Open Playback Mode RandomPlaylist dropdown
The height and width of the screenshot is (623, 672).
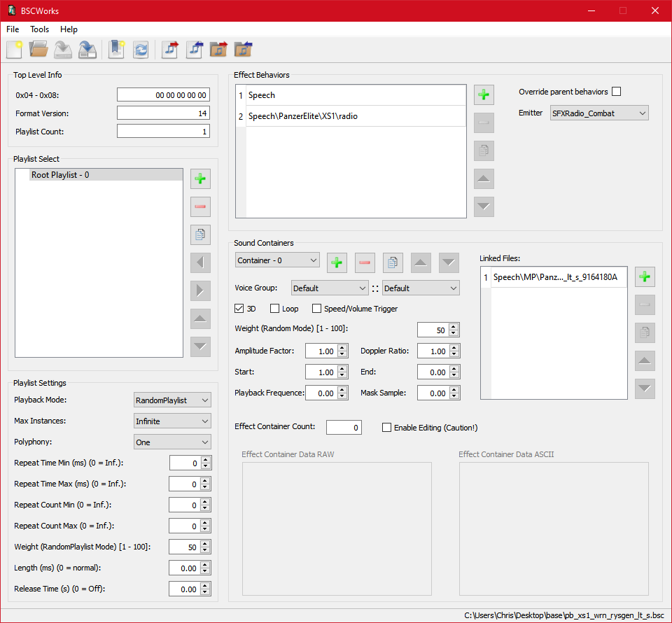(x=172, y=400)
